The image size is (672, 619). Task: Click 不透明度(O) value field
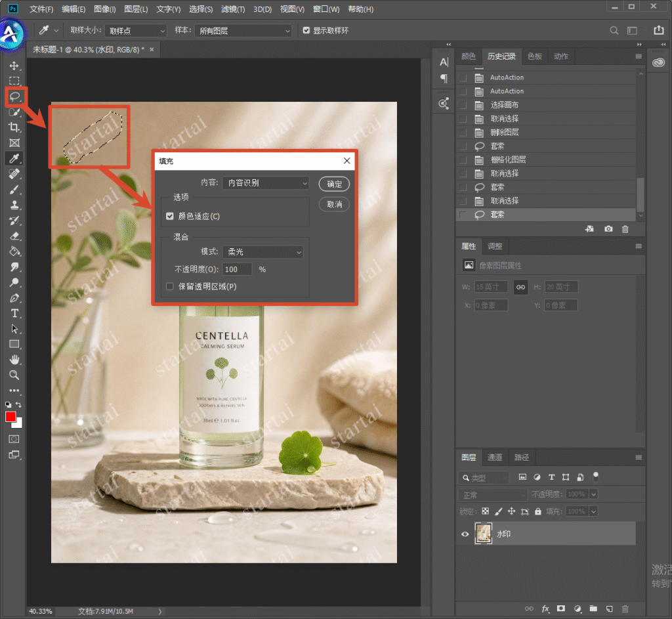click(x=237, y=269)
